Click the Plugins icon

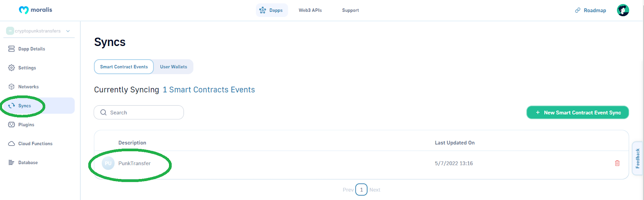(12, 125)
